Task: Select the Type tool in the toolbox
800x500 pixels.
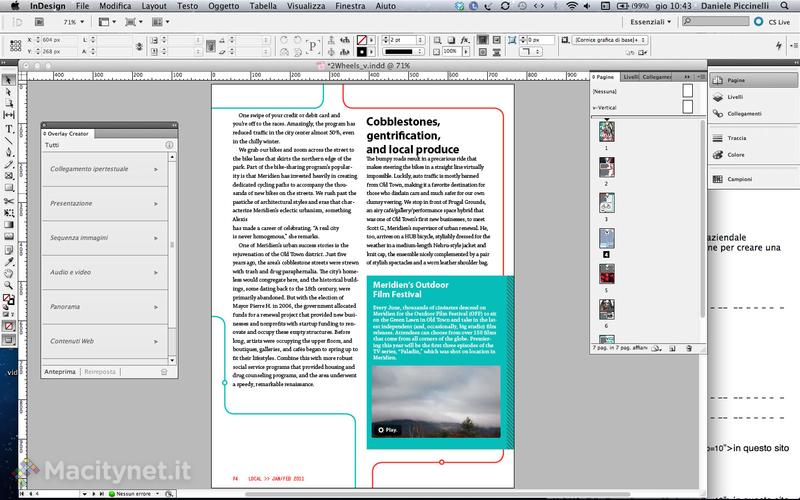Action: (x=9, y=128)
